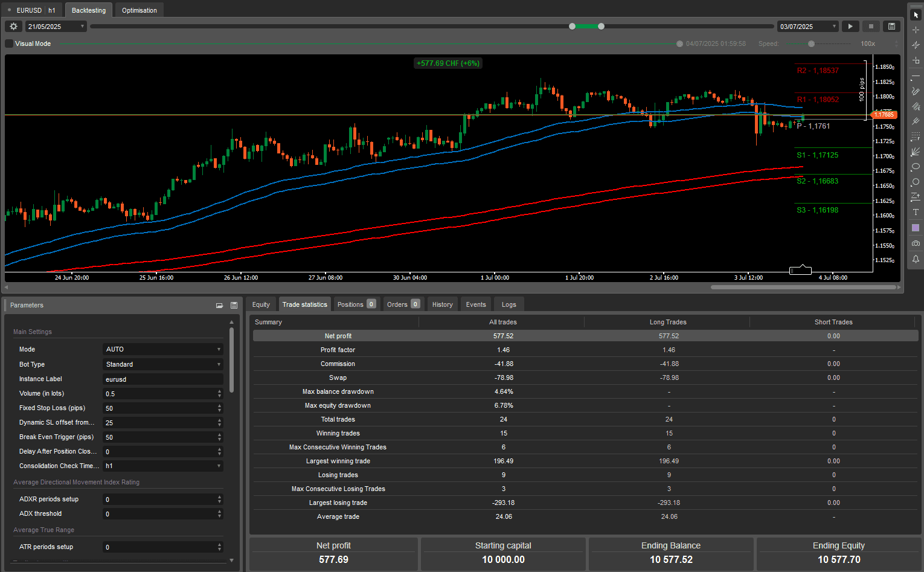Image resolution: width=924 pixels, height=572 pixels.
Task: Pick the equidistant channel tool
Action: point(916,106)
